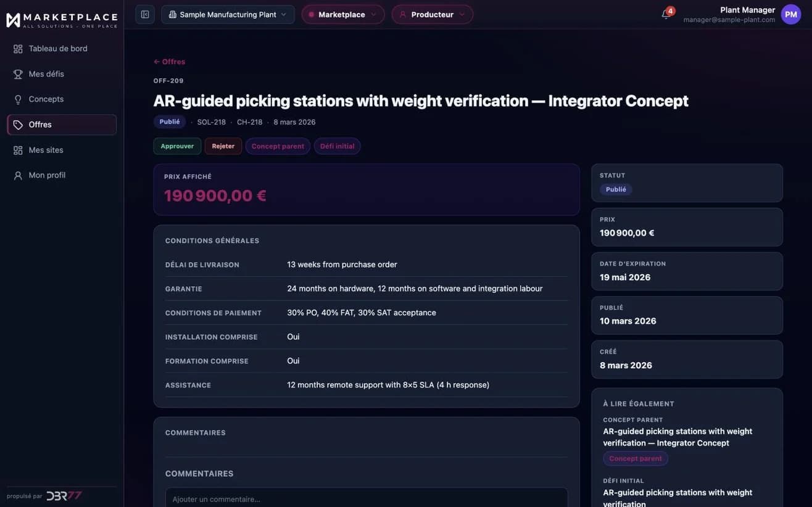Viewport: 812px width, 507px height.
Task: Select the CH-218 reference
Action: (250, 122)
